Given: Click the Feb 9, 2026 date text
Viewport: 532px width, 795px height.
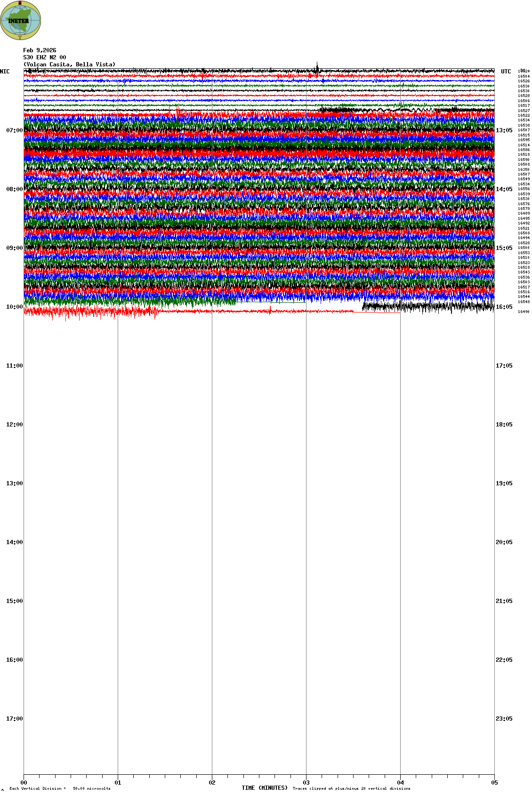Looking at the screenshot, I should click(40, 50).
